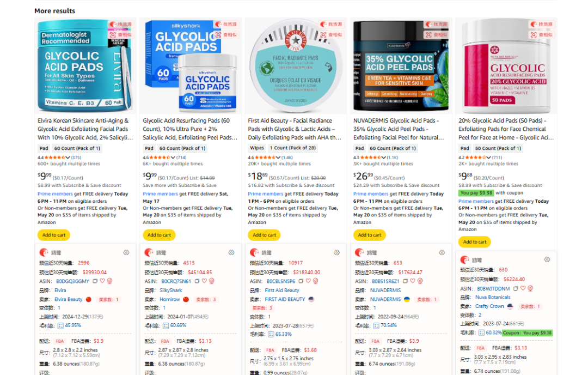This screenshot has height=375, width=588.
Task: Open profit calculator icon next to 45.95%
Action: point(60,326)
